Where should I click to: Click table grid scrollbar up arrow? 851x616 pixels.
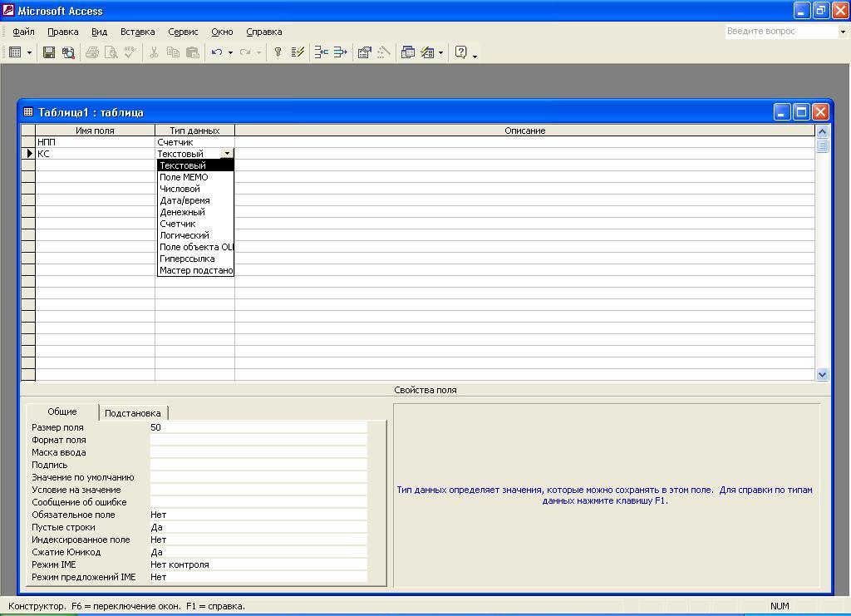(822, 131)
